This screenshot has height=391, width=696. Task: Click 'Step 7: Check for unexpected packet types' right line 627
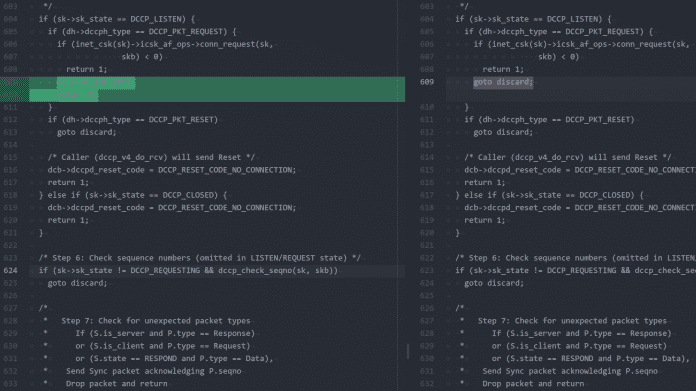(572, 320)
